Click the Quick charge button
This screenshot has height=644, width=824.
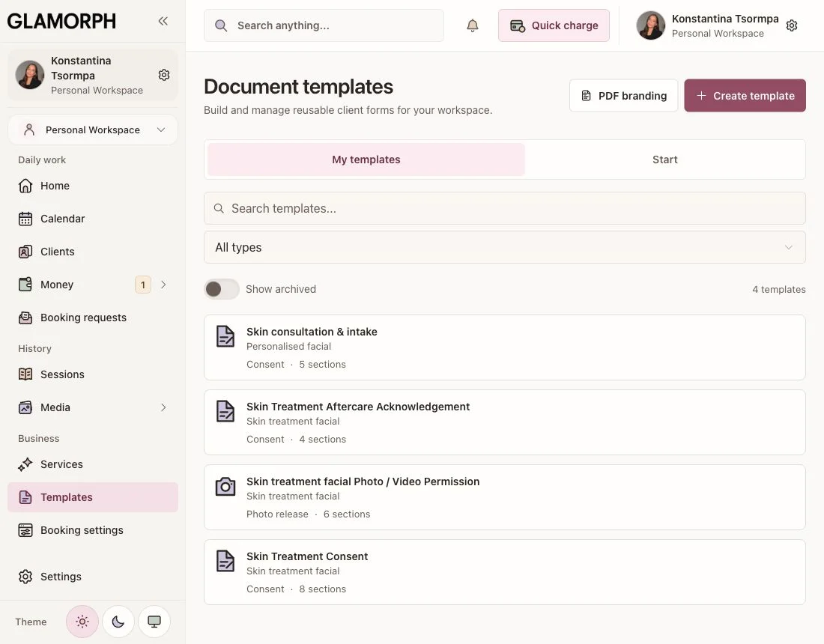point(554,25)
